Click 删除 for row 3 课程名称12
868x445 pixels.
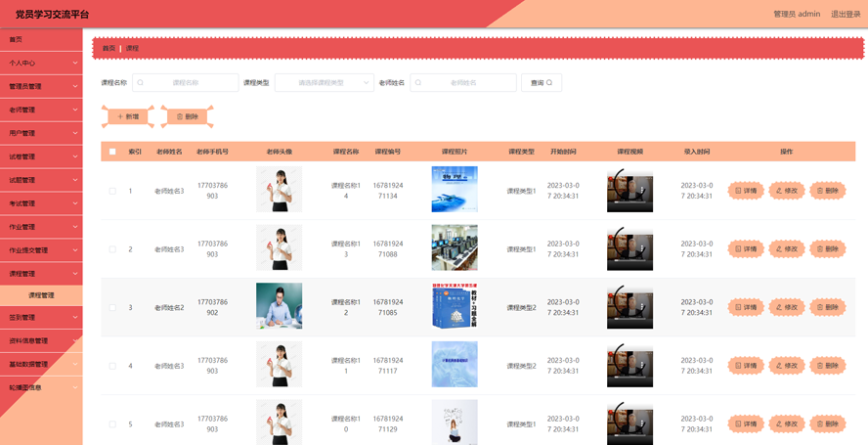(x=828, y=307)
